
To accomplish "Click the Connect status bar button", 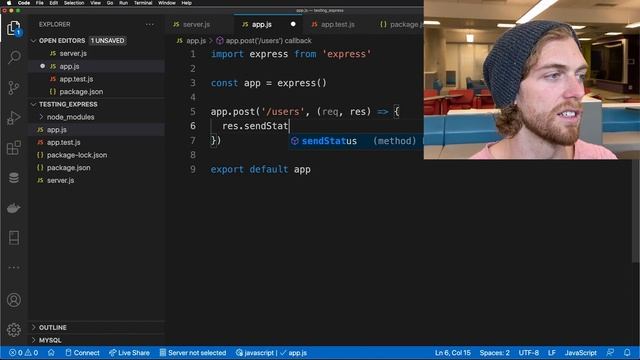I will point(82,353).
